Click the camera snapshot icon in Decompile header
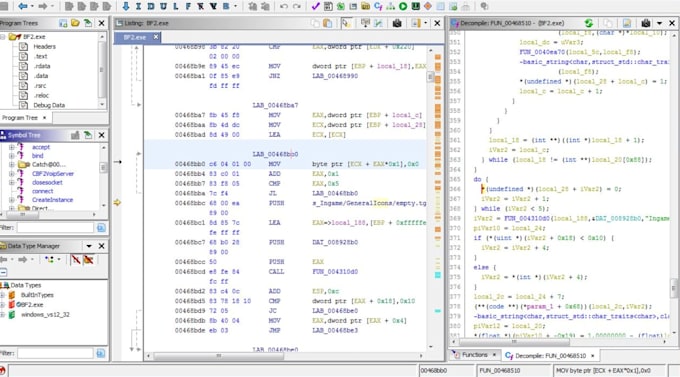 [x=646, y=23]
